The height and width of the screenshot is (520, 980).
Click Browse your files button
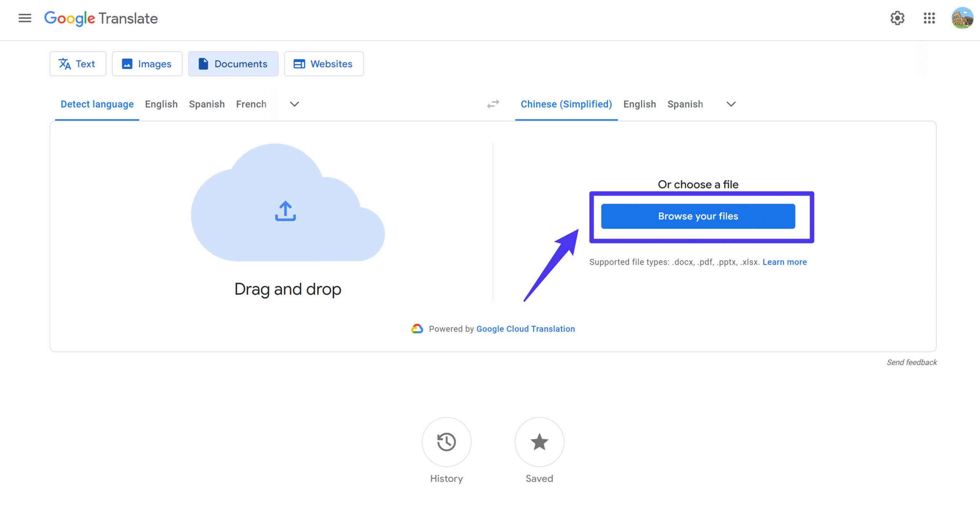coord(697,216)
